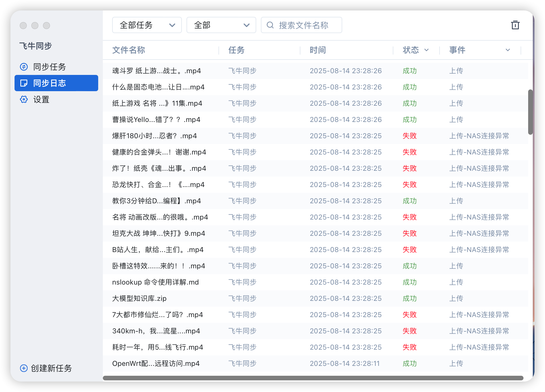Click the 文件名称 column header
Viewport: 545px width, 392px height.
tap(129, 50)
